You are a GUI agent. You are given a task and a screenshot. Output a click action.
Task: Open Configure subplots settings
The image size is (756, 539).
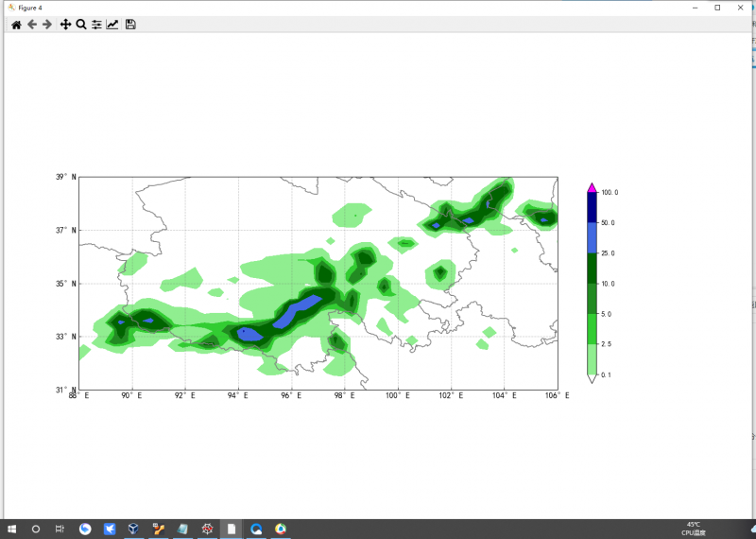96,25
